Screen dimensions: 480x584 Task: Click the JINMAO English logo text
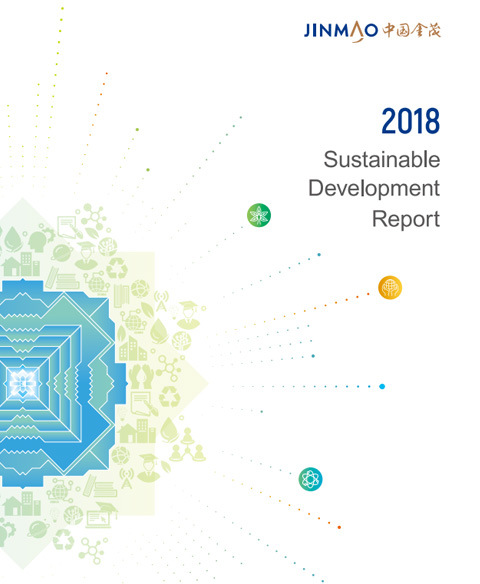coord(341,31)
